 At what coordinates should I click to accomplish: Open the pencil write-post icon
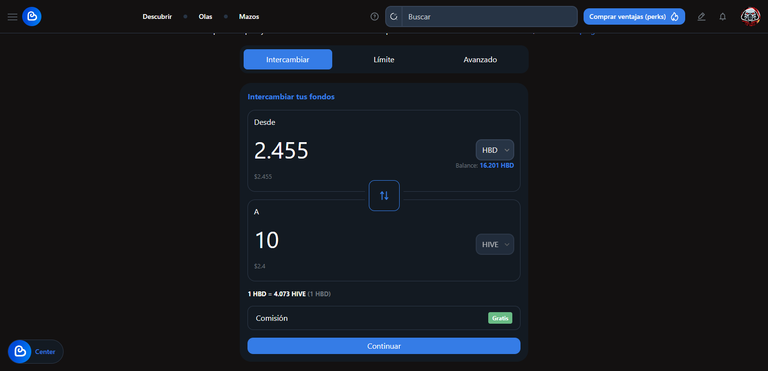(701, 17)
